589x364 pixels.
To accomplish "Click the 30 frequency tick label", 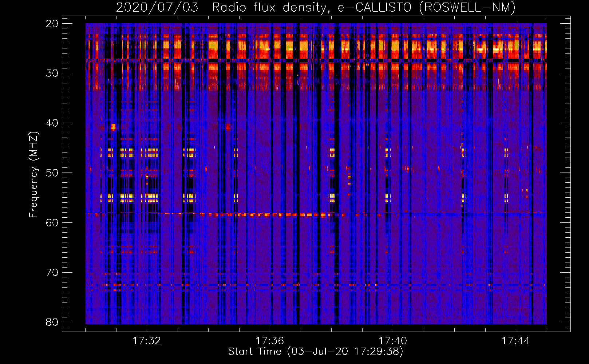I will (52, 73).
